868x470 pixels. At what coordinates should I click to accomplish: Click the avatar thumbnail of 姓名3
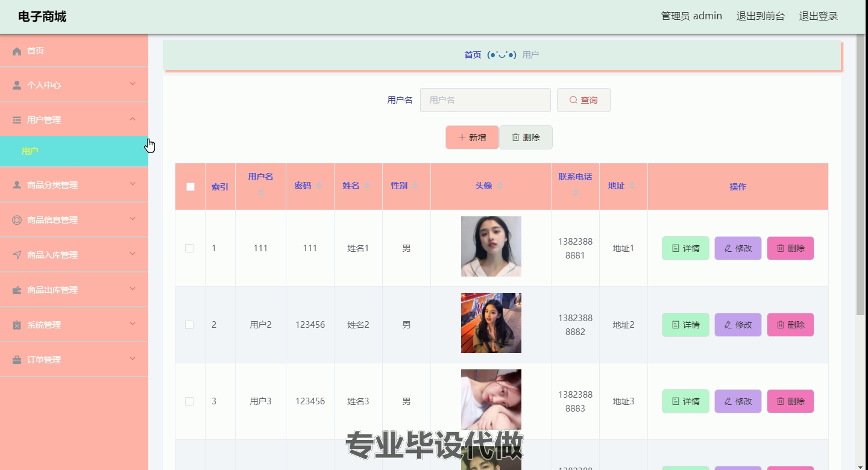(491, 399)
